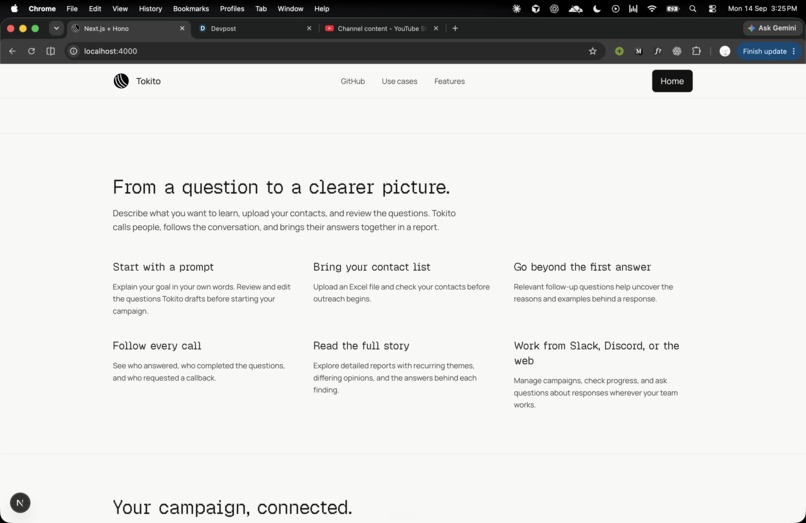Viewport: 806px width, 523px height.
Task: Select the "Start with a prompt" heading
Action: click(x=163, y=267)
